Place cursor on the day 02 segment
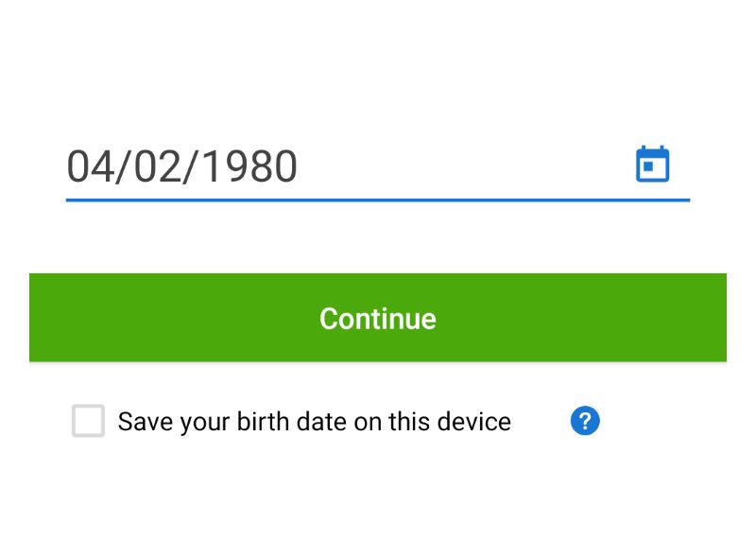Image resolution: width=756 pixels, height=558 pixels. coord(157,166)
